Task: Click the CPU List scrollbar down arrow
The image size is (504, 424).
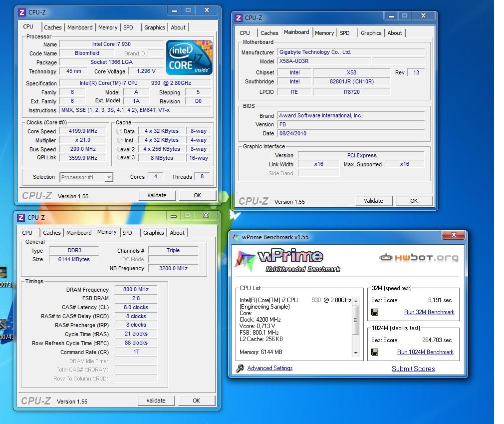Action: tap(356, 353)
